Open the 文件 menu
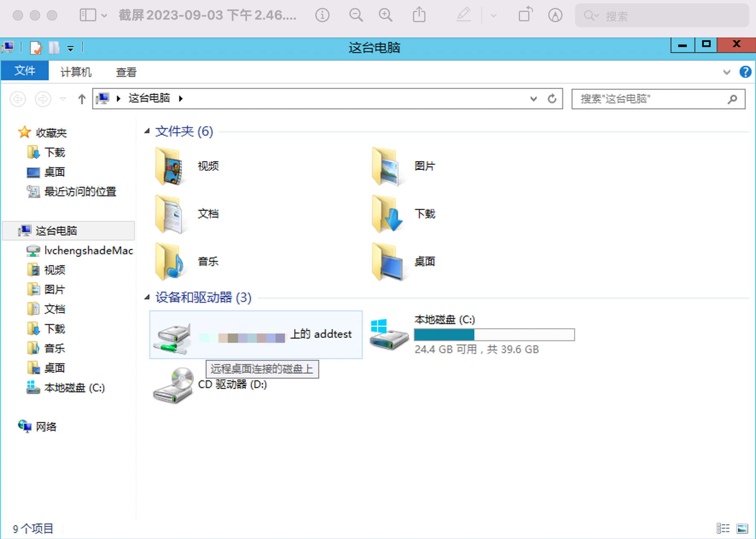The image size is (756, 539). coord(24,71)
